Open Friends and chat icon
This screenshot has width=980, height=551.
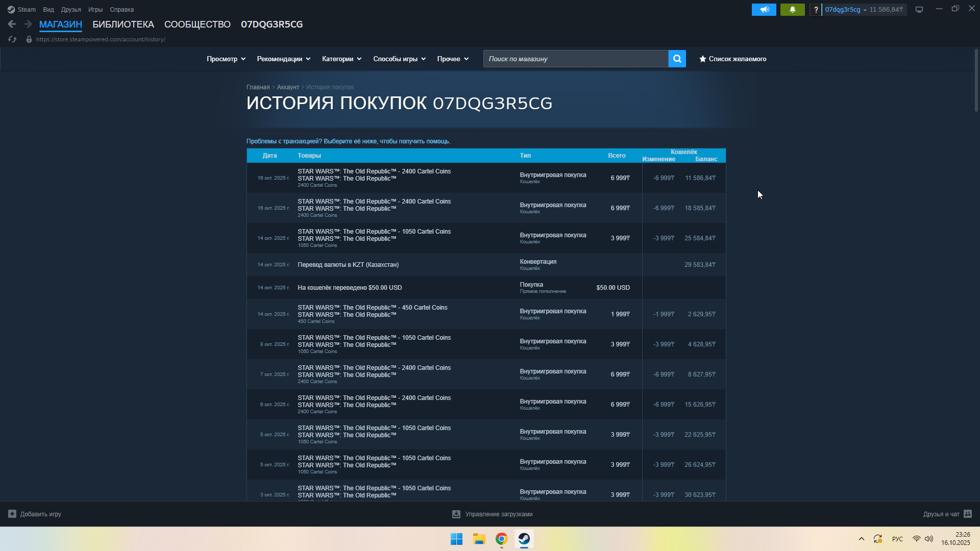point(968,514)
